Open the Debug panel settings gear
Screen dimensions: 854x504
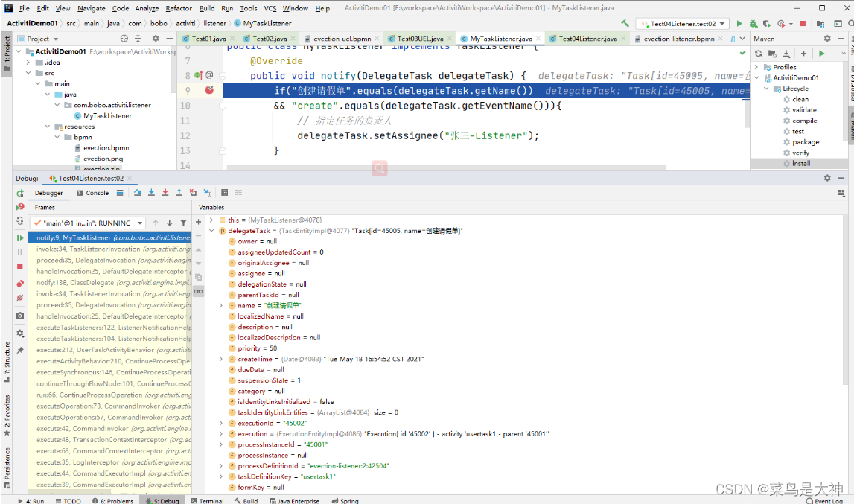(x=827, y=178)
